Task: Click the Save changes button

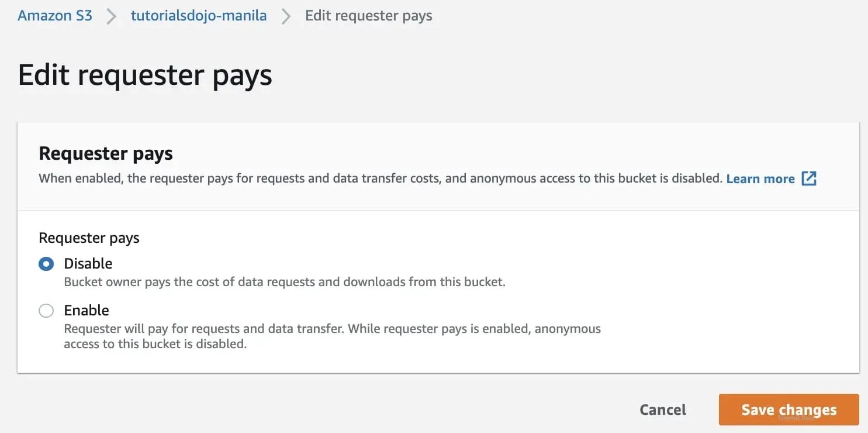Action: coord(789,410)
